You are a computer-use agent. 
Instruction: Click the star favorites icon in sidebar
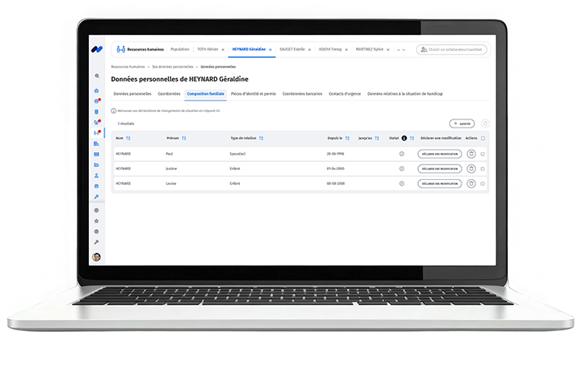(96, 221)
